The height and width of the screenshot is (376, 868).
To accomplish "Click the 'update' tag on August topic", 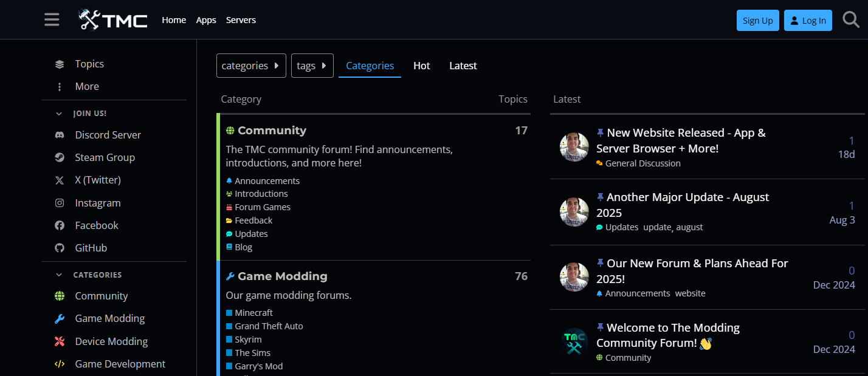I will 658,227.
